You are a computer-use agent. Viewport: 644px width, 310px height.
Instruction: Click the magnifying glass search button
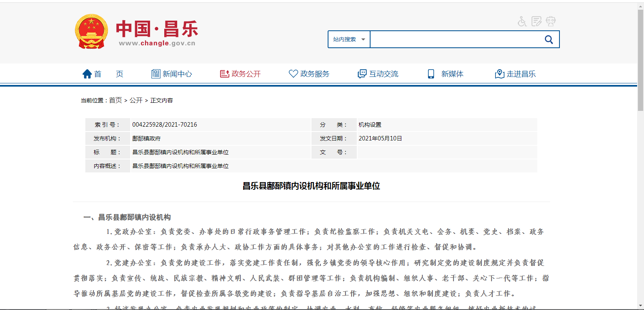[549, 40]
